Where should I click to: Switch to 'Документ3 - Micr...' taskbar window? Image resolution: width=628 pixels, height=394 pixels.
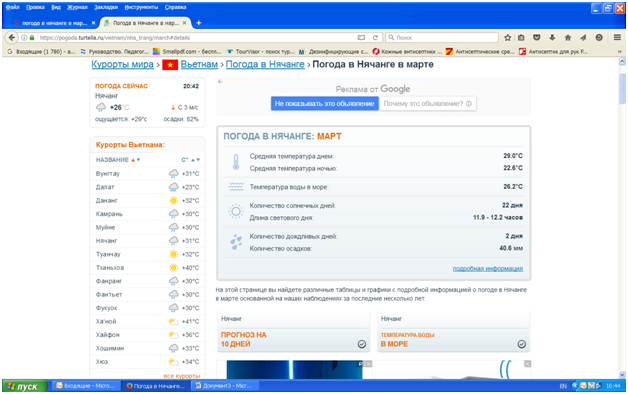[x=224, y=386]
